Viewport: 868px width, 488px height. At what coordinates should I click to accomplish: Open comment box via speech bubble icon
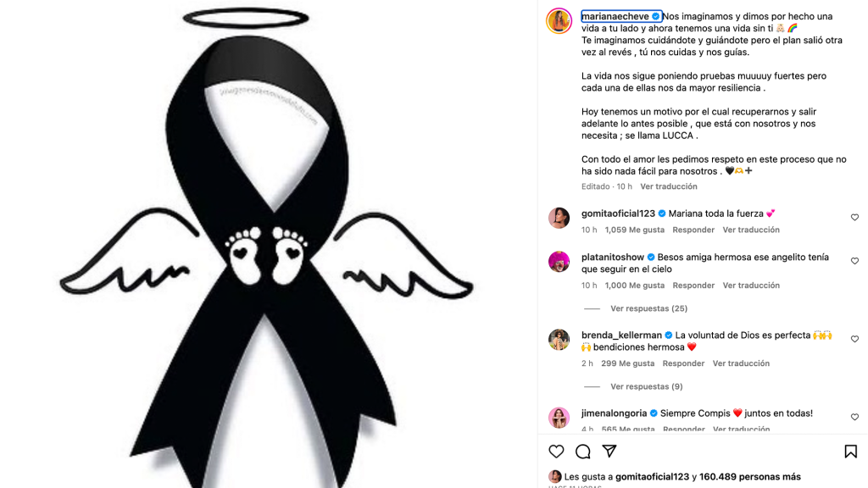[x=582, y=452]
